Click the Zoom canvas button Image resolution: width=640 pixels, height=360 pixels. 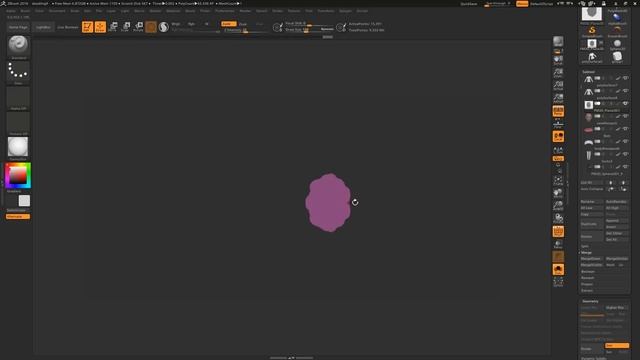(x=558, y=73)
